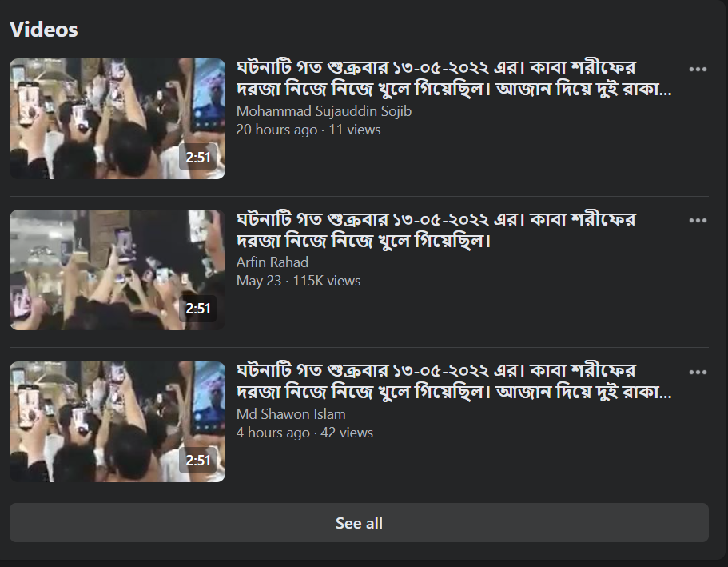Click the '11 views' count on the top video

coord(352,130)
